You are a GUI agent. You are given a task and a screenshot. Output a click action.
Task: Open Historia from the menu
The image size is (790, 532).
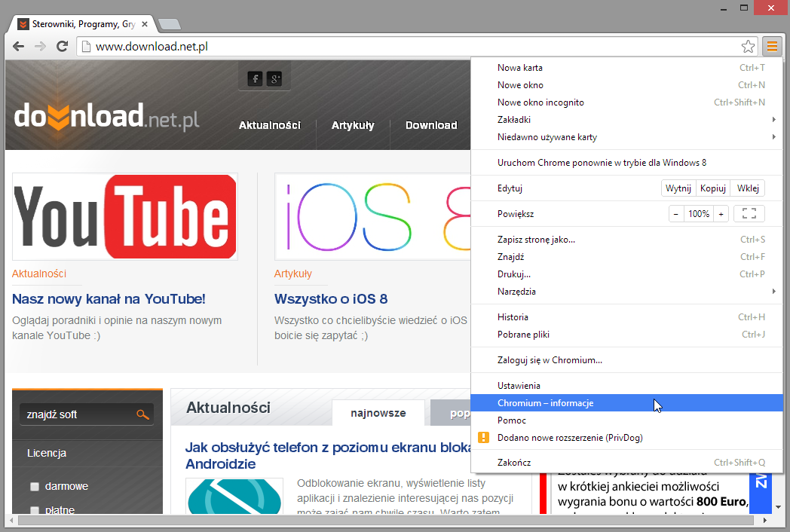pos(626,317)
